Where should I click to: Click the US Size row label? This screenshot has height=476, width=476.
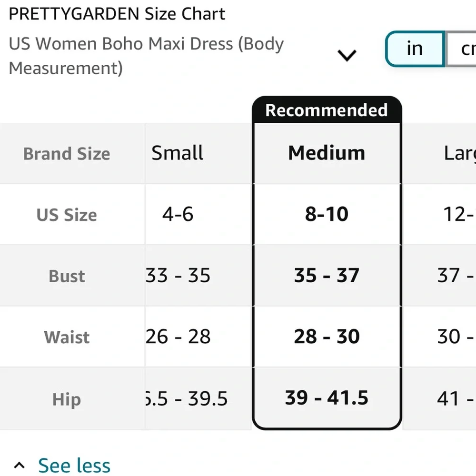click(x=67, y=215)
